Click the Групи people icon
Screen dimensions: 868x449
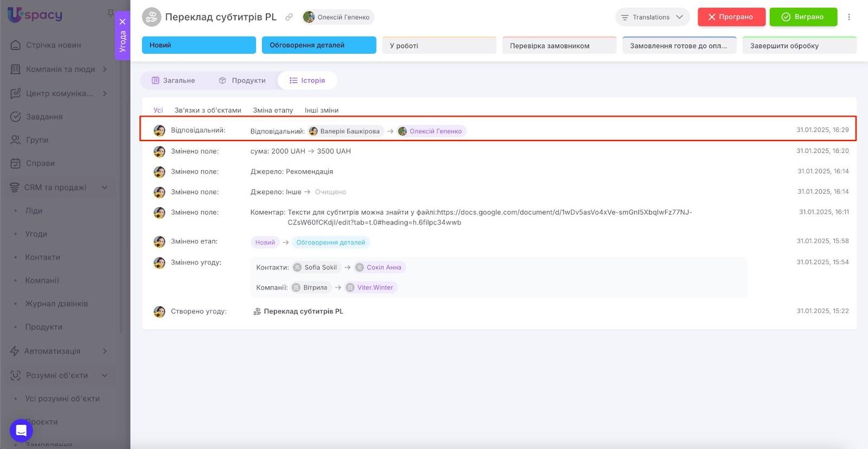click(16, 140)
